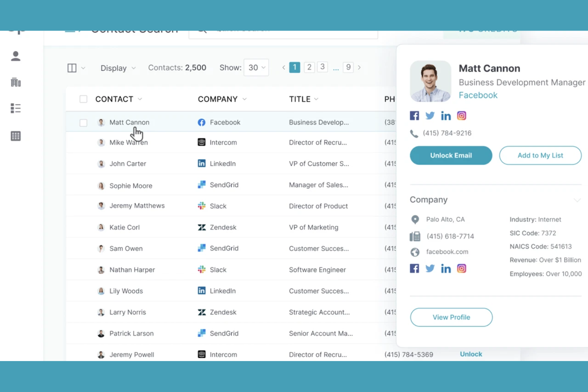Screen dimensions: 588x392
Task: Open the lists icon in left sidebar
Action: tap(15, 108)
